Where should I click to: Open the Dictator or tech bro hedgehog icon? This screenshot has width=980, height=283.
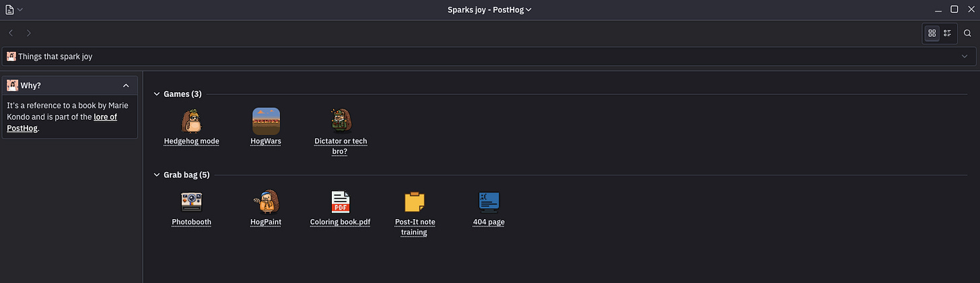(341, 120)
